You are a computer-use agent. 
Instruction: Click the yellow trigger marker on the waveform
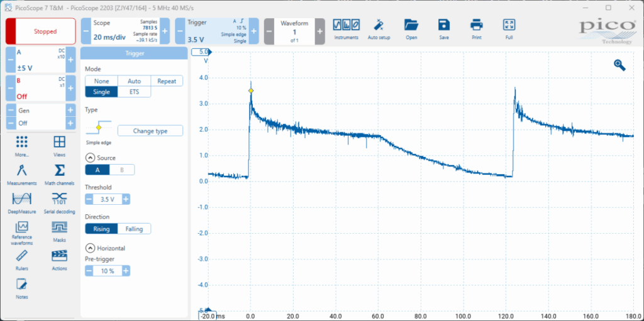251,91
